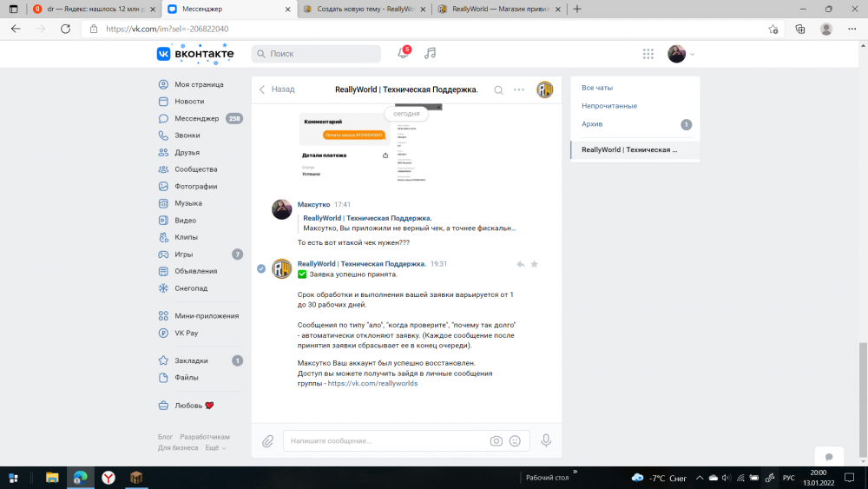The height and width of the screenshot is (489, 868).
Task: Record a voice message with microphone
Action: [546, 440]
